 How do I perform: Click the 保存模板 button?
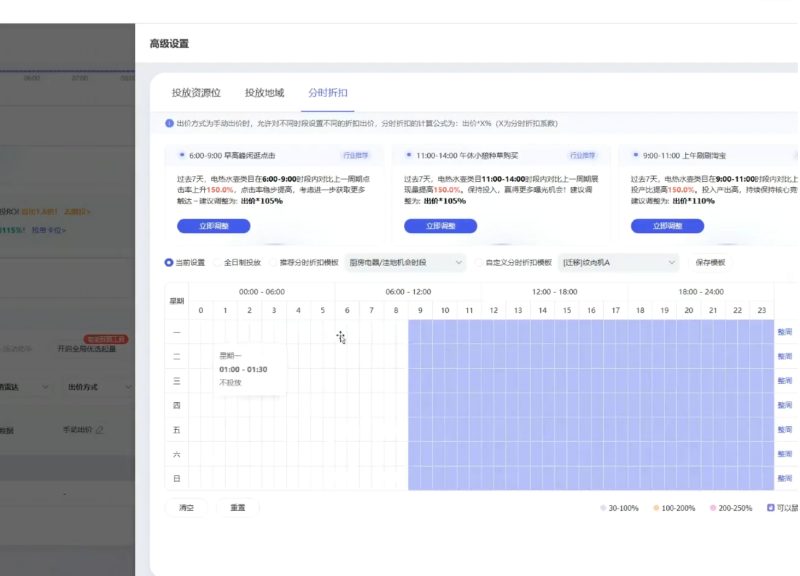click(710, 263)
